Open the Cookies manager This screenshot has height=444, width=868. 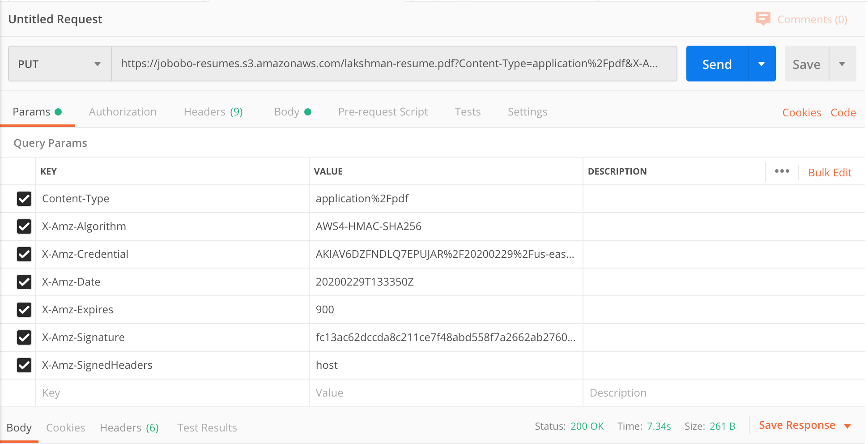(801, 112)
